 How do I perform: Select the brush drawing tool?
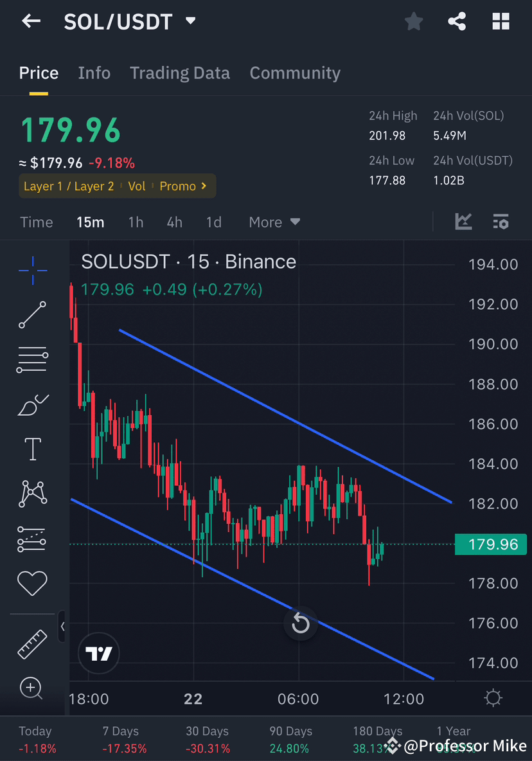pyautogui.click(x=32, y=404)
